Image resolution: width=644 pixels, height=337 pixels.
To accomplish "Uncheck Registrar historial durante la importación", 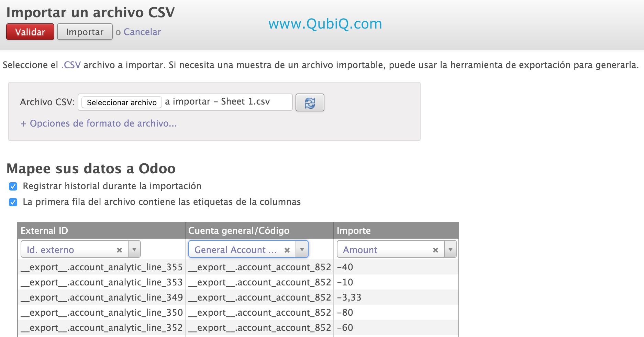I will [x=13, y=186].
